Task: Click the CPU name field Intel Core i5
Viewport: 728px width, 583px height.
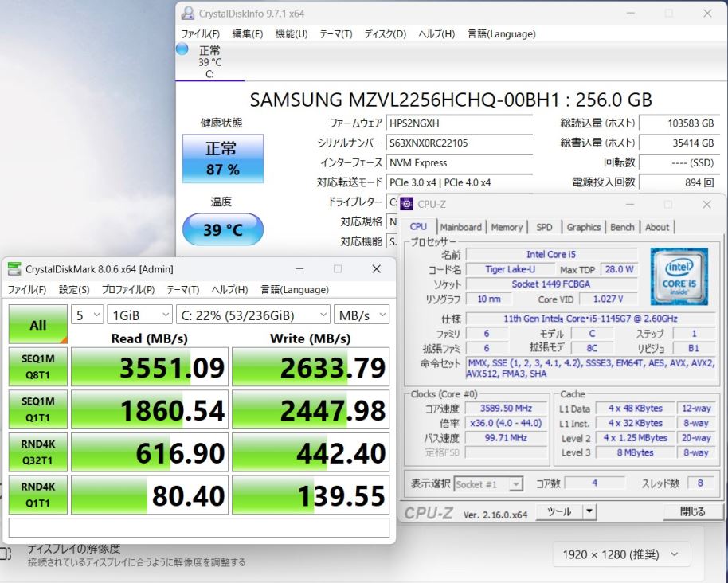Action: [x=551, y=254]
